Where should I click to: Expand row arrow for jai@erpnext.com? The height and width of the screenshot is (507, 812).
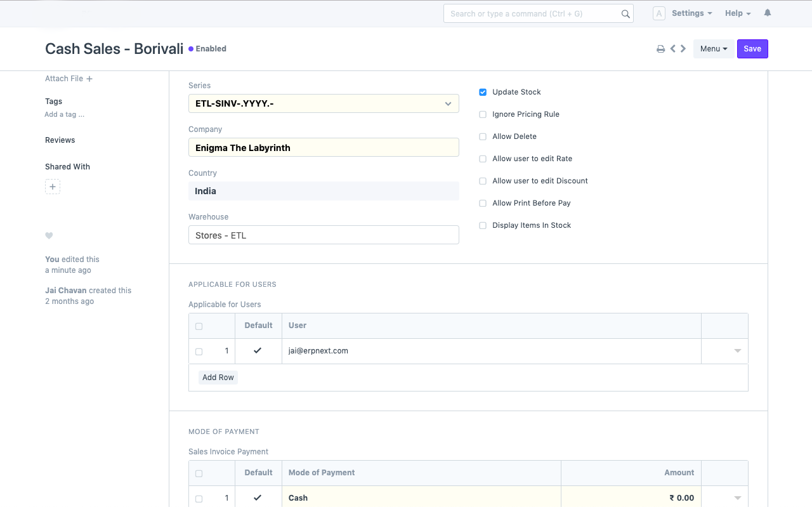[x=737, y=351]
